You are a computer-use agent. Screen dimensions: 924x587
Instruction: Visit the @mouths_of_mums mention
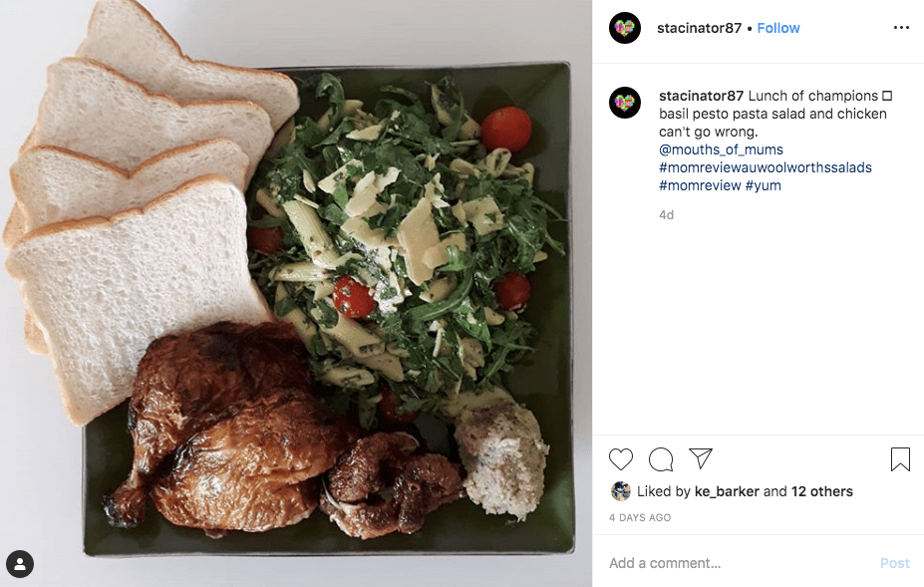pyautogui.click(x=721, y=149)
